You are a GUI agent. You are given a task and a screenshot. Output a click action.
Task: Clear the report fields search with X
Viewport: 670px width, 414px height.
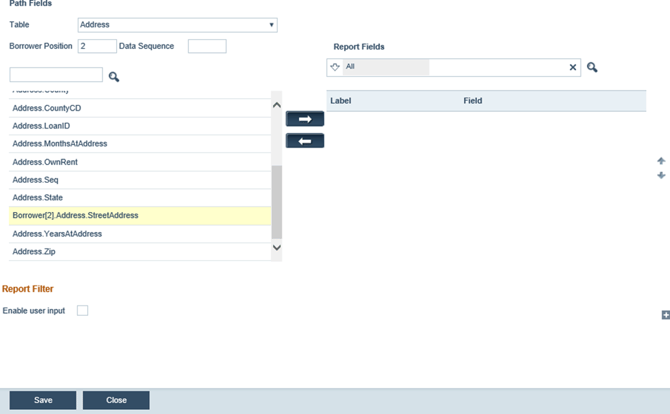tap(573, 67)
